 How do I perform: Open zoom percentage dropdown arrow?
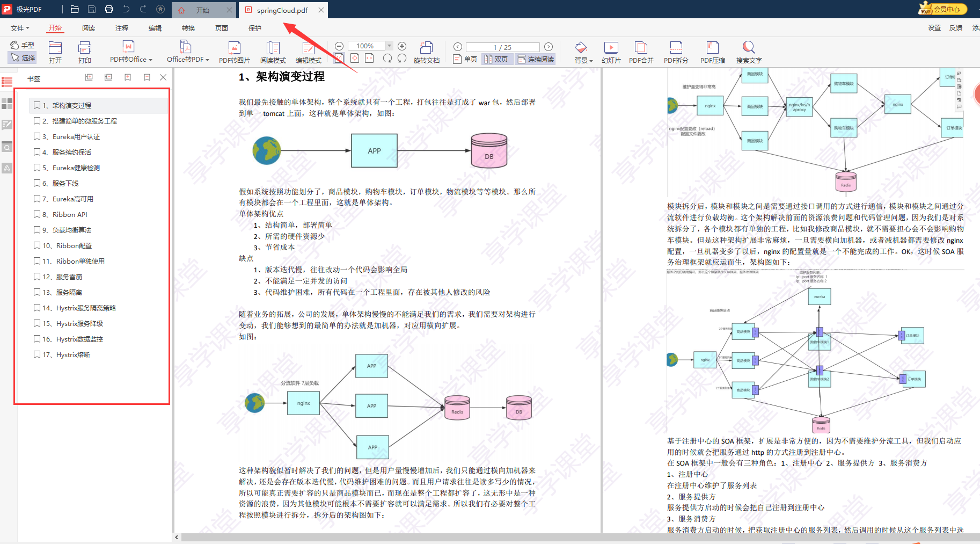pos(390,46)
